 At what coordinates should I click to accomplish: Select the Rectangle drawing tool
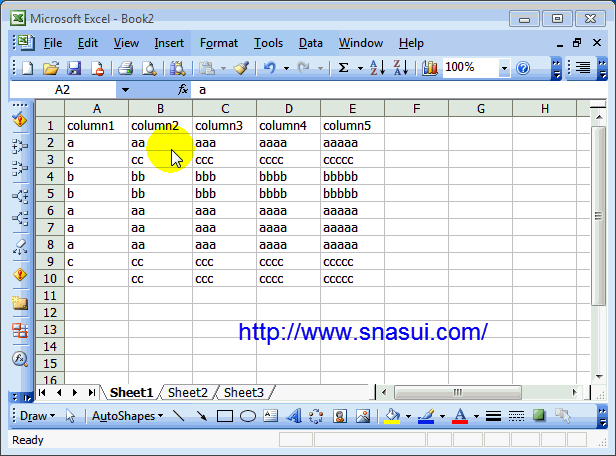pyautogui.click(x=225, y=416)
